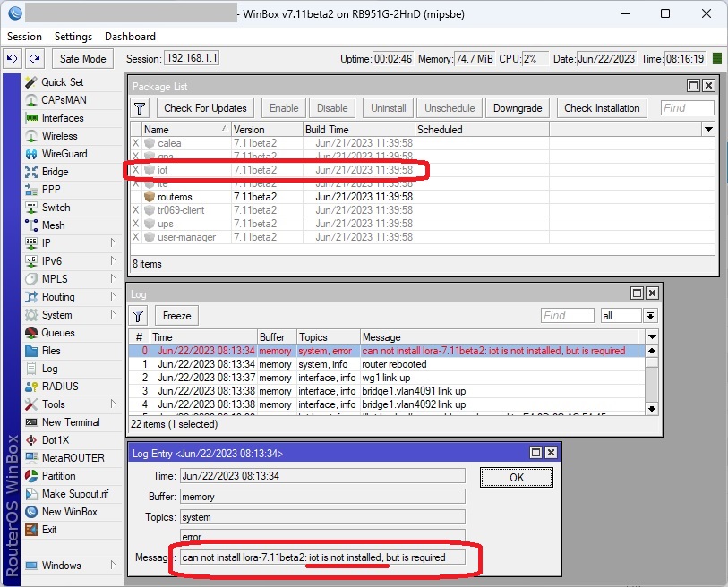
Task: Open the Wireless section icon
Action: pyautogui.click(x=31, y=136)
